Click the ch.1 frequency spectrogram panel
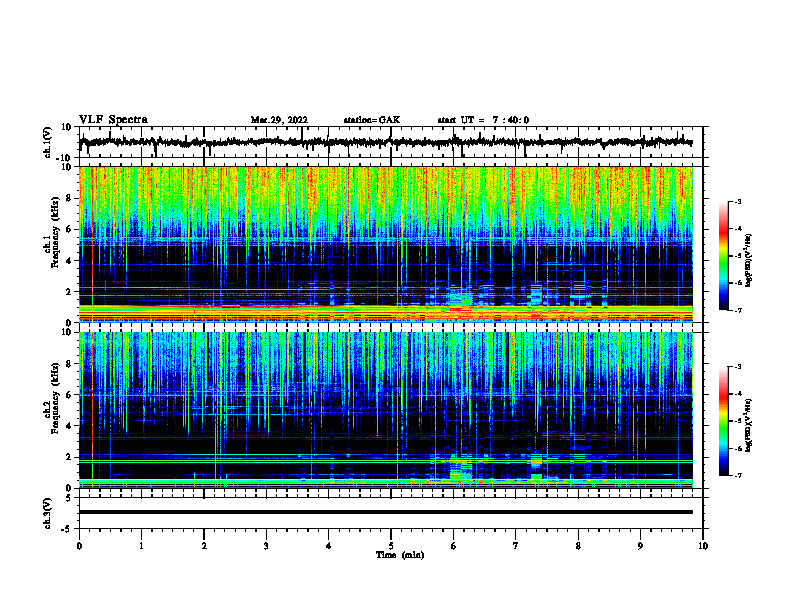The image size is (792, 612). pos(386,244)
